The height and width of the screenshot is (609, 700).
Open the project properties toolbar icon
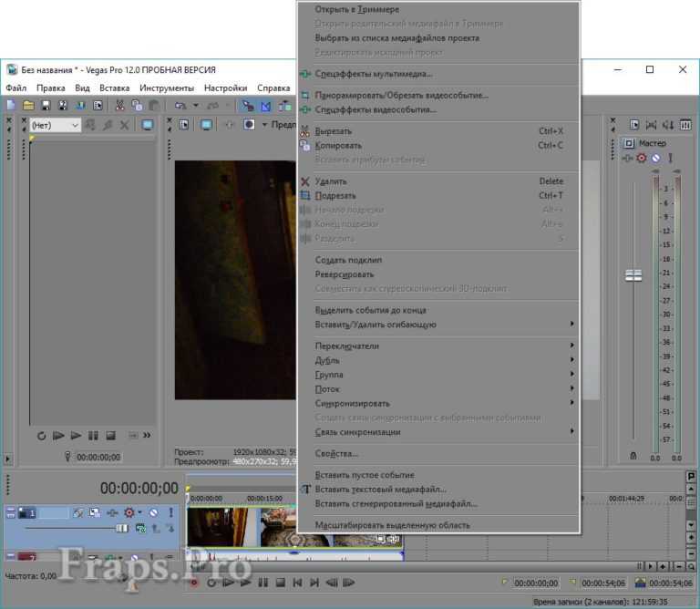(x=98, y=106)
